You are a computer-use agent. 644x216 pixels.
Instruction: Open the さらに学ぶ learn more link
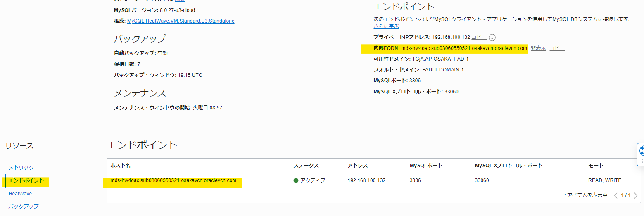[386, 26]
